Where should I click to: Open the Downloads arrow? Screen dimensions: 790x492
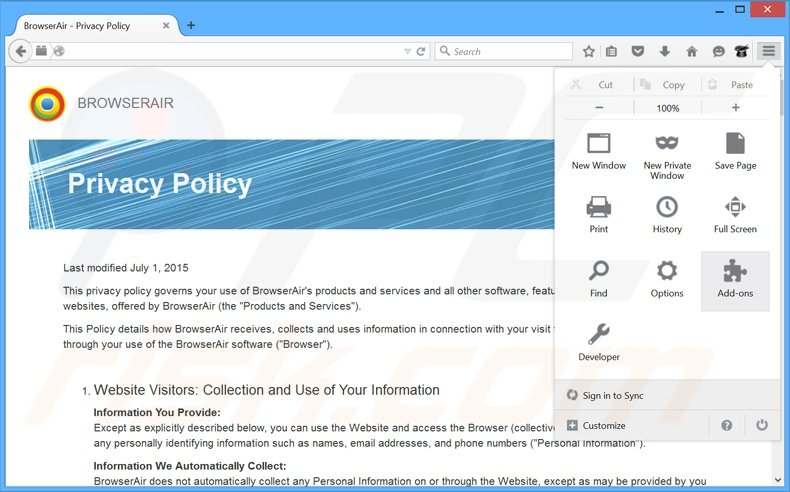coord(665,51)
